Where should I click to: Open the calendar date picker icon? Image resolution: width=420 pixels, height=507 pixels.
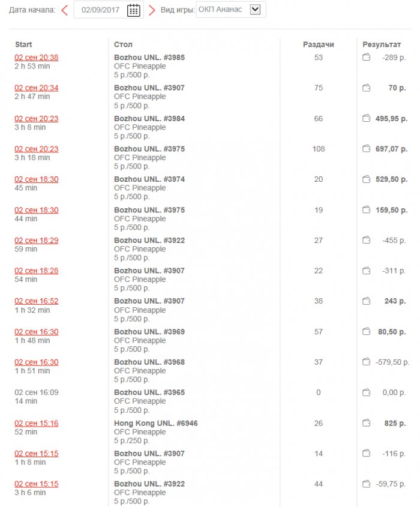click(x=134, y=10)
